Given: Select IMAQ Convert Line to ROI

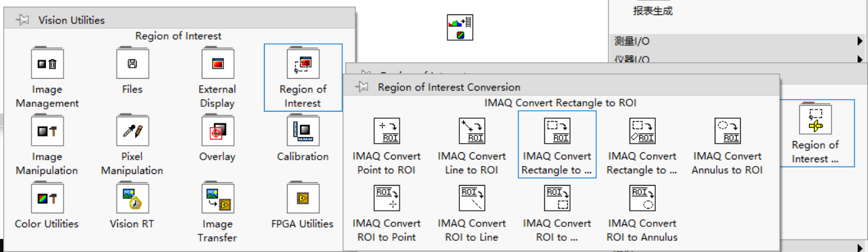Looking at the screenshot, I should [x=472, y=131].
